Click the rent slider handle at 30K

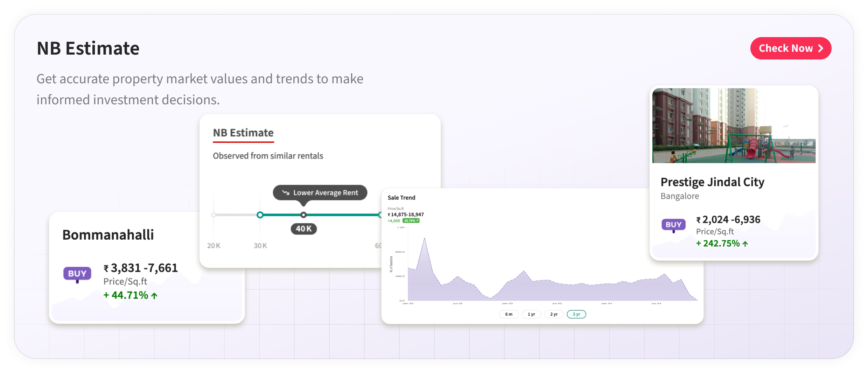tap(260, 215)
